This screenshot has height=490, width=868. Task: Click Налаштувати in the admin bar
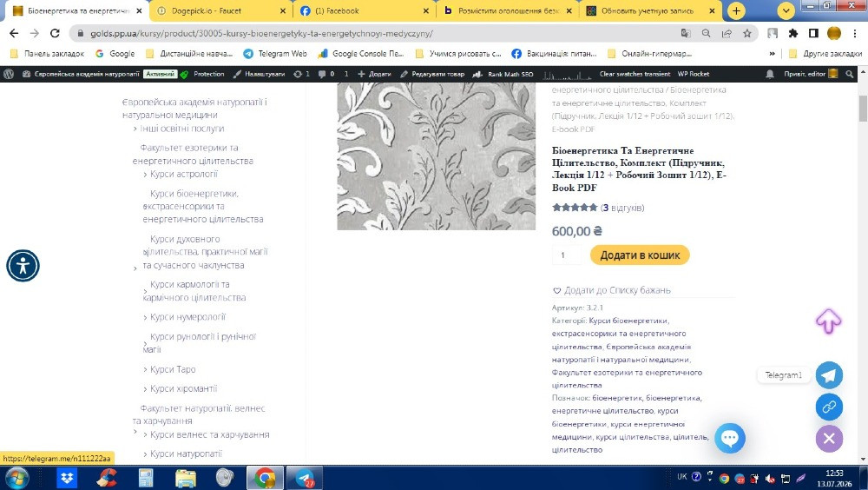tap(259, 74)
